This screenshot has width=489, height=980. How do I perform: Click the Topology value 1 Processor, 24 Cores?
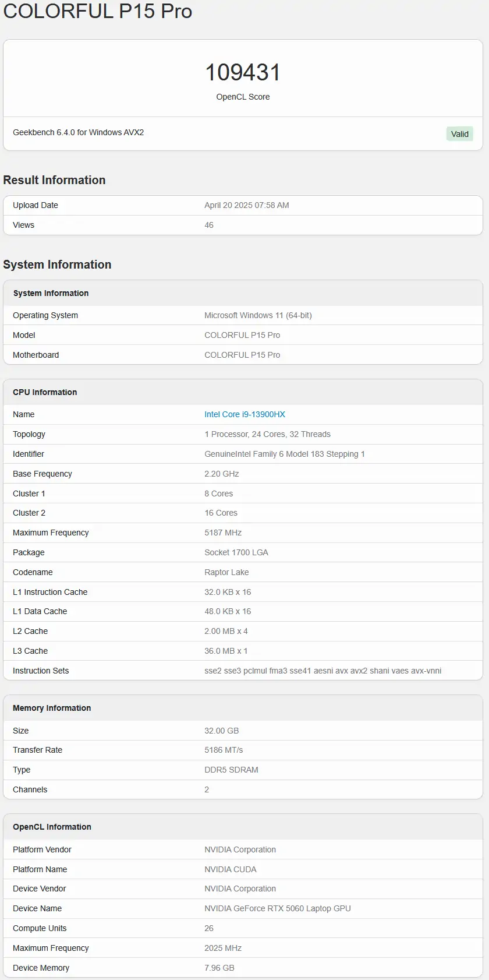(267, 434)
